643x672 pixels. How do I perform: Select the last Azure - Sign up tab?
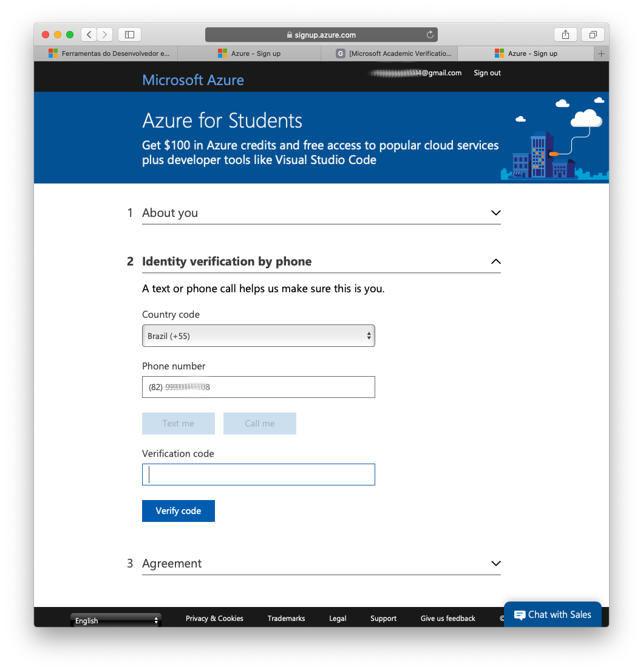tap(526, 53)
